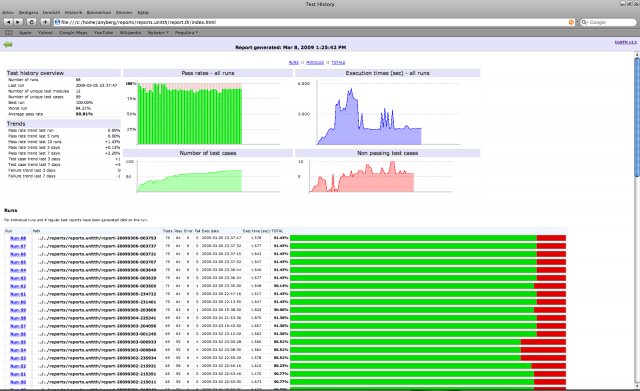
Task: Click the Number of test cases chart
Action: (x=208, y=176)
